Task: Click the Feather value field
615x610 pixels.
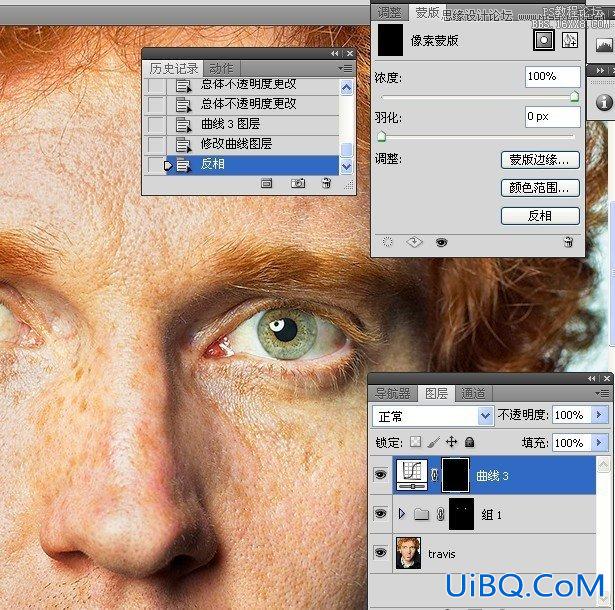Action: click(x=552, y=117)
